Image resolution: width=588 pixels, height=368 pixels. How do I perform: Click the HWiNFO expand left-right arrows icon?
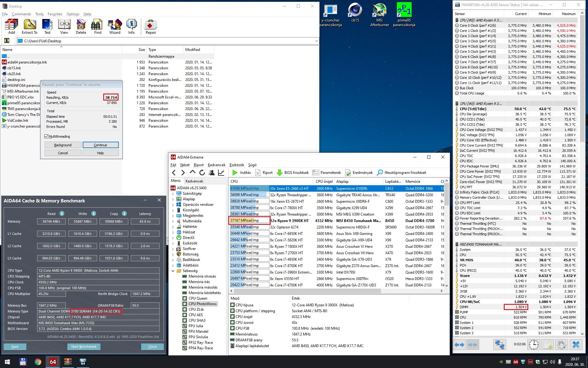pos(459,344)
